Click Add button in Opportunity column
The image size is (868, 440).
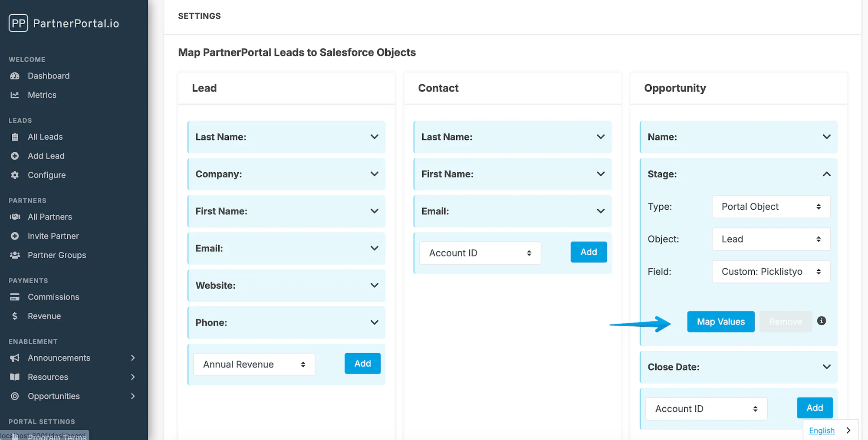[815, 408]
